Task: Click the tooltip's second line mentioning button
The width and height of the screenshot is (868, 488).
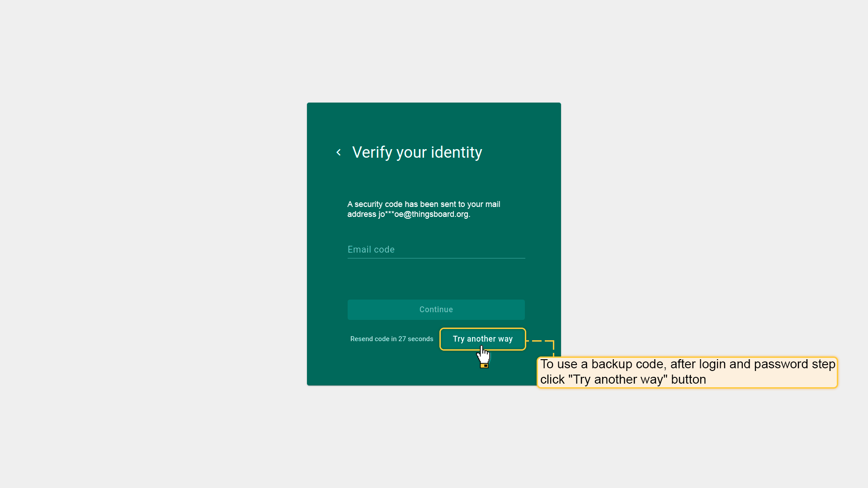Action: point(623,380)
